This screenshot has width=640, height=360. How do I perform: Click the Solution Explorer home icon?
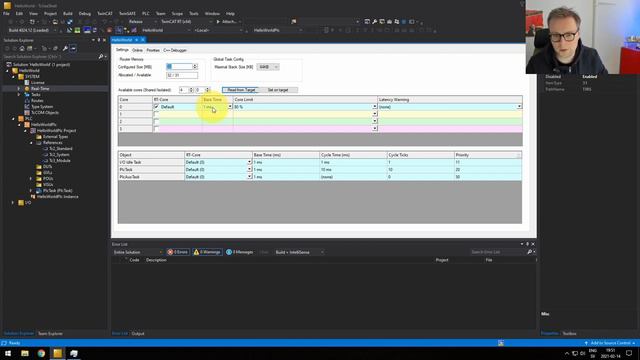(22, 48)
